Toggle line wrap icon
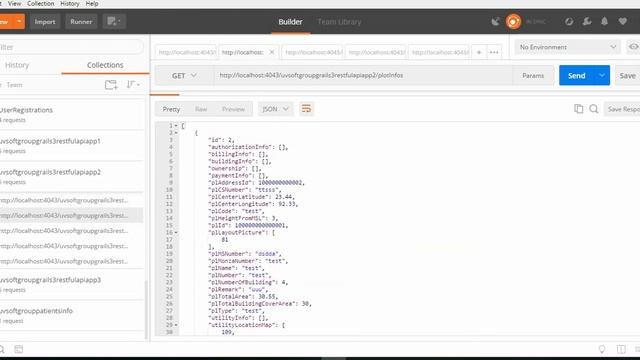Screen dimensions: 640x360 [x=306, y=109]
